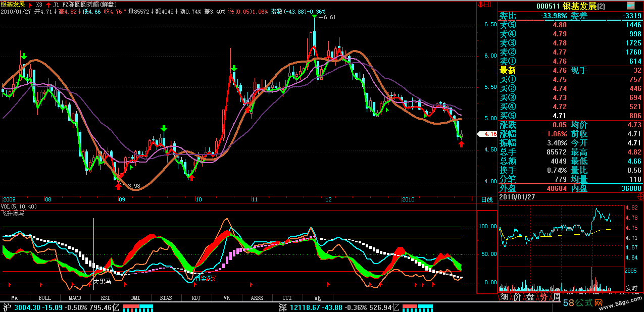Select the 买④ bid row at 4.72
The image size is (644, 312).
(x=571, y=107)
